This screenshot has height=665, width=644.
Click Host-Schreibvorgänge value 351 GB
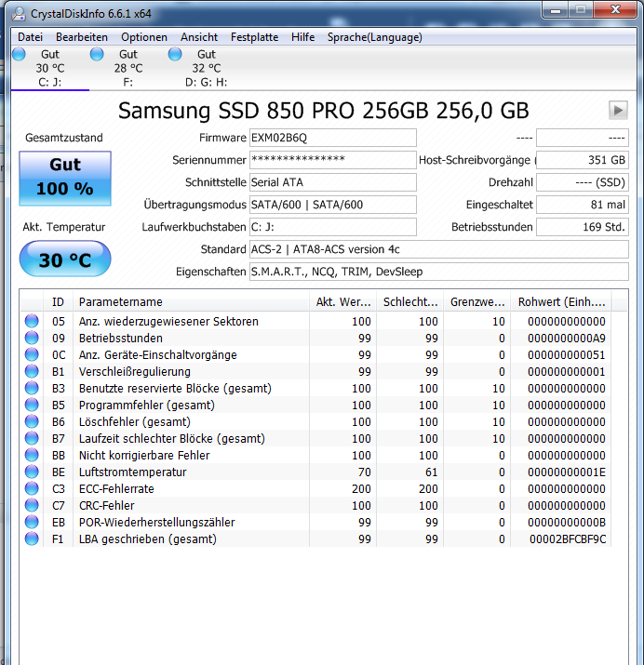click(583, 160)
